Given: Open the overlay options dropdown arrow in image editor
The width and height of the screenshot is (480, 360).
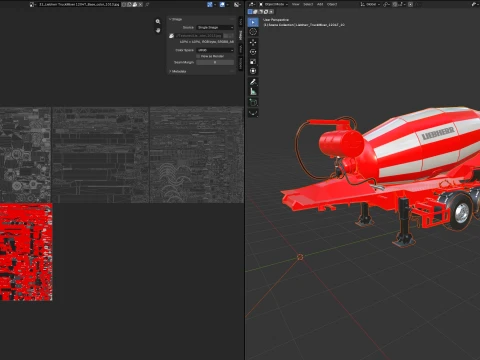Looking at the screenshot, I should coord(228,4).
